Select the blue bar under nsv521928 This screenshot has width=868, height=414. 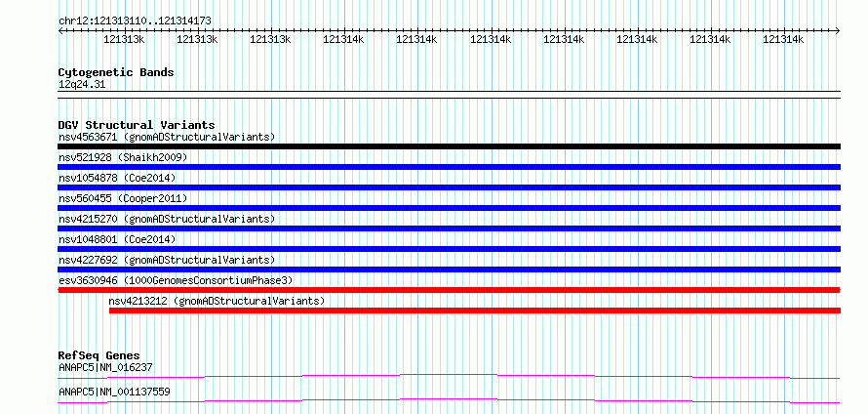449,167
